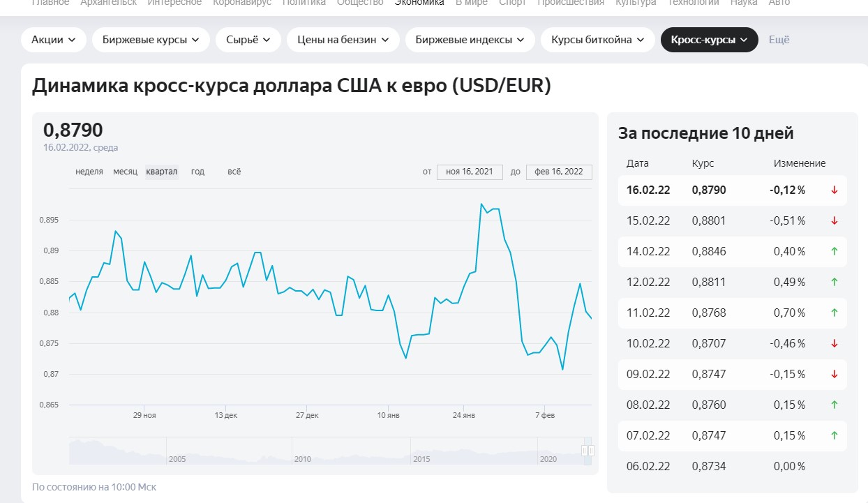
Task: Open the Общество tab in top navigation
Action: click(x=360, y=3)
